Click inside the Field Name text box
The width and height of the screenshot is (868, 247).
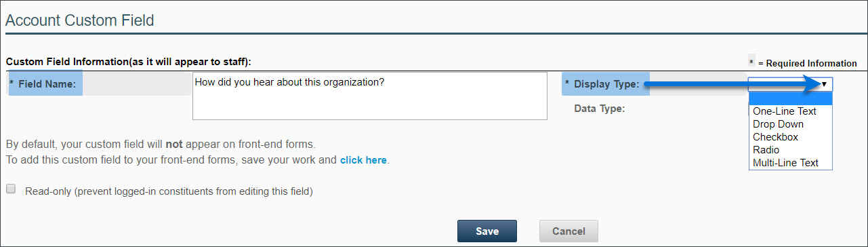point(369,96)
